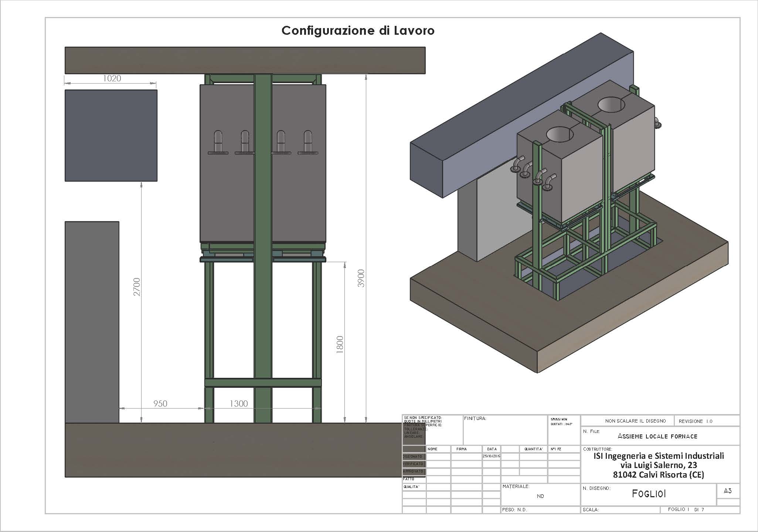Click the "1300" horizontal dimension value
The image size is (758, 532).
(239, 403)
